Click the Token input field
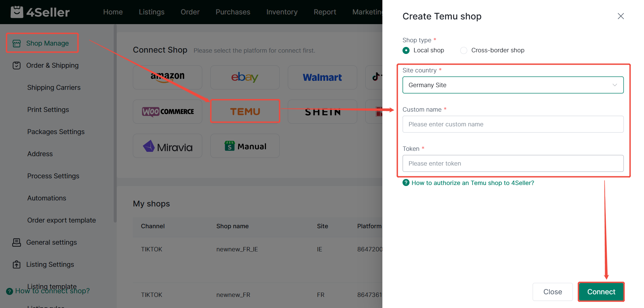 coord(513,164)
